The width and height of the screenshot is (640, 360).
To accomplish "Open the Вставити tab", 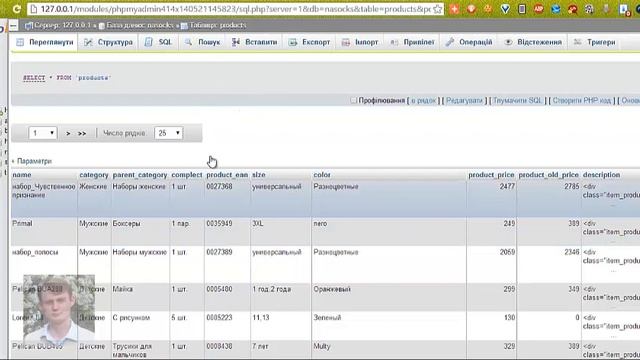I will click(255, 42).
